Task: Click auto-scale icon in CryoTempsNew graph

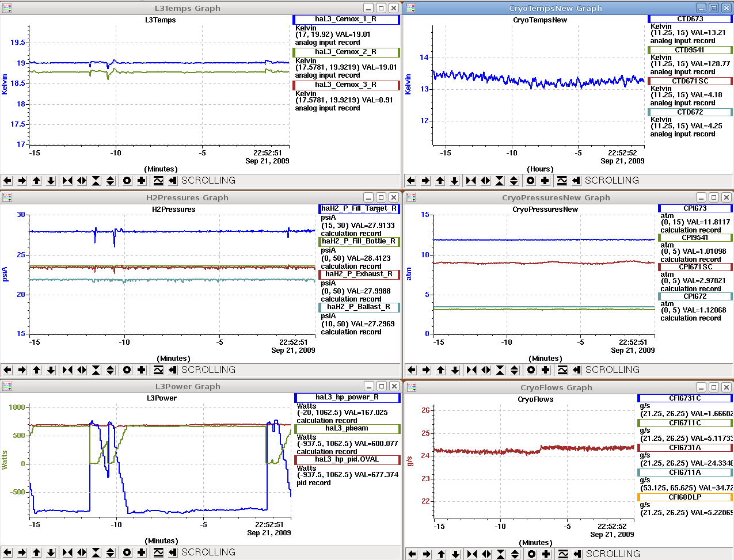Action: [562, 181]
